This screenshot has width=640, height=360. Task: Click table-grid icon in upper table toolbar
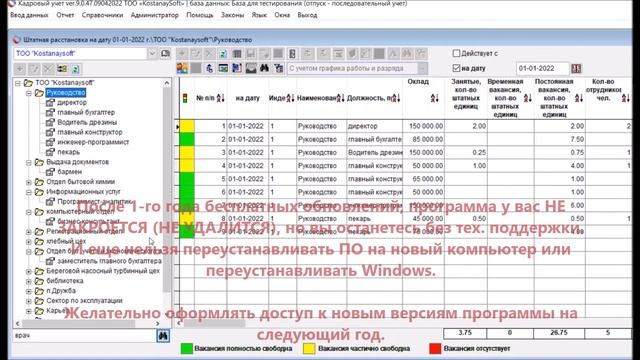click(237, 53)
